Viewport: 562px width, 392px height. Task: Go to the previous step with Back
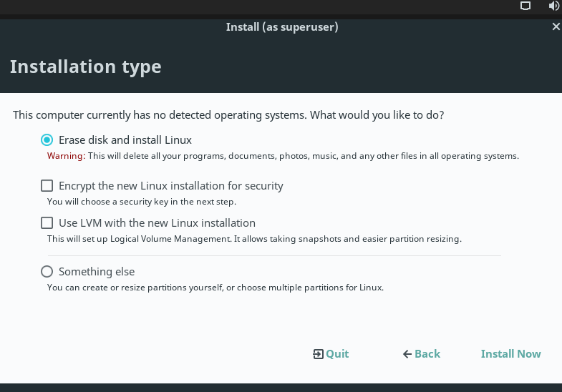427,354
